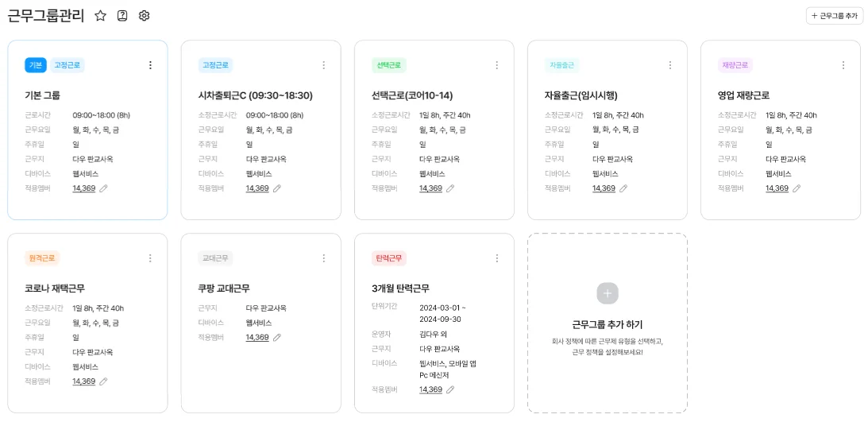This screenshot has width=868, height=422.
Task: Edit members pencil icon on 코로나 재택근무
Action: tap(103, 381)
